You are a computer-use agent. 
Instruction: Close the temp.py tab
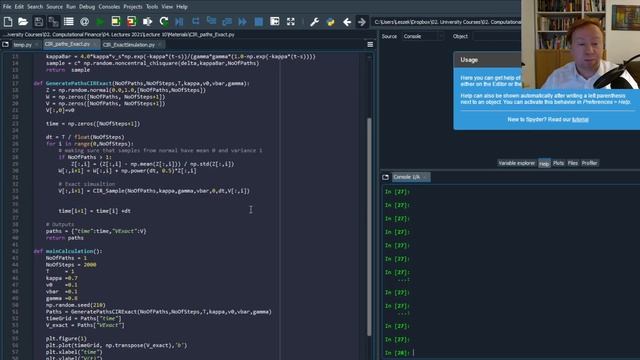tap(37, 44)
